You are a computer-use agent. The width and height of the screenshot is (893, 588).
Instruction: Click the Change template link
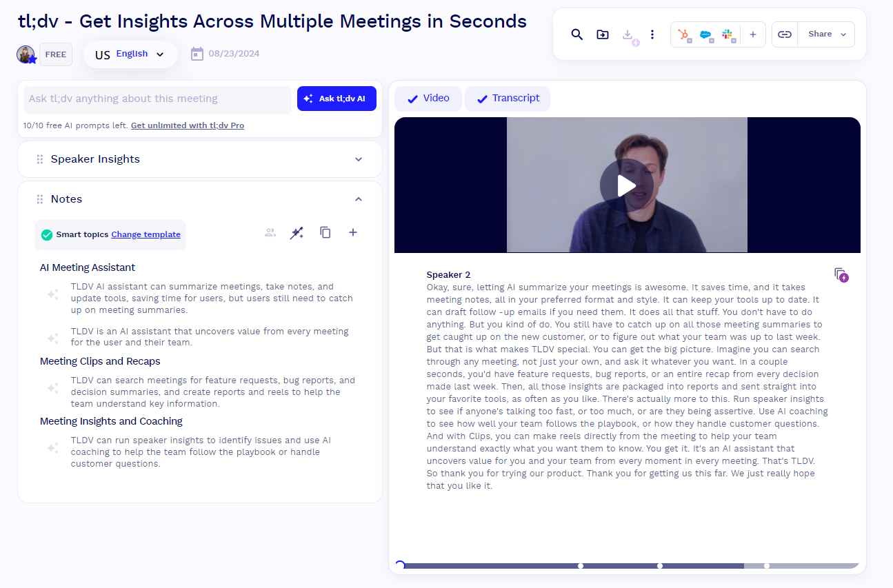tap(146, 234)
